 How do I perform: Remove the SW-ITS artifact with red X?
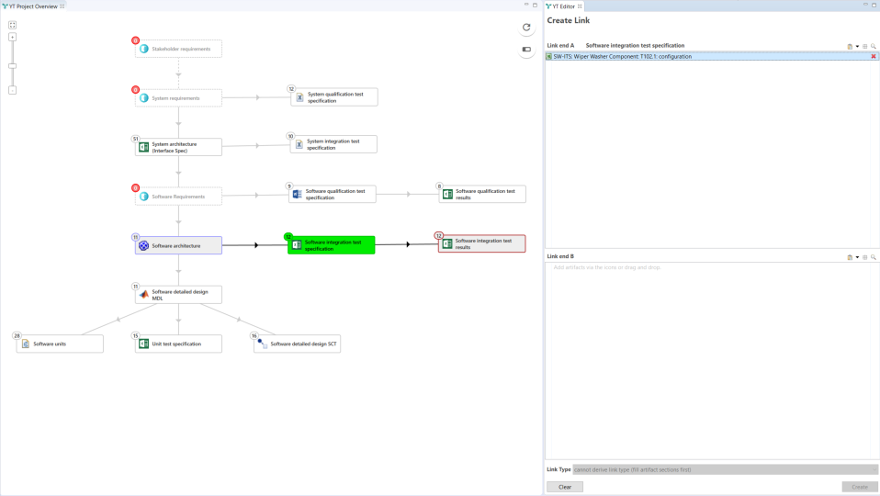[x=873, y=57]
